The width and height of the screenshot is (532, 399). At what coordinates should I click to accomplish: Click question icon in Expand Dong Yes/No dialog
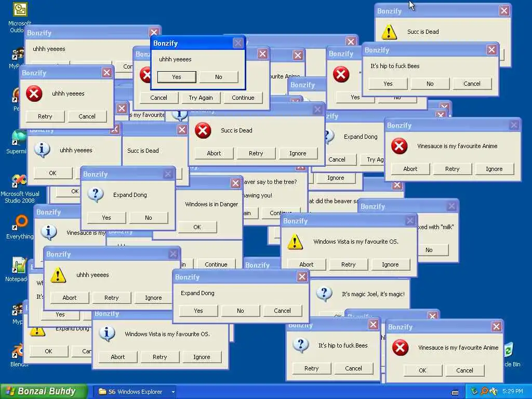tap(96, 195)
